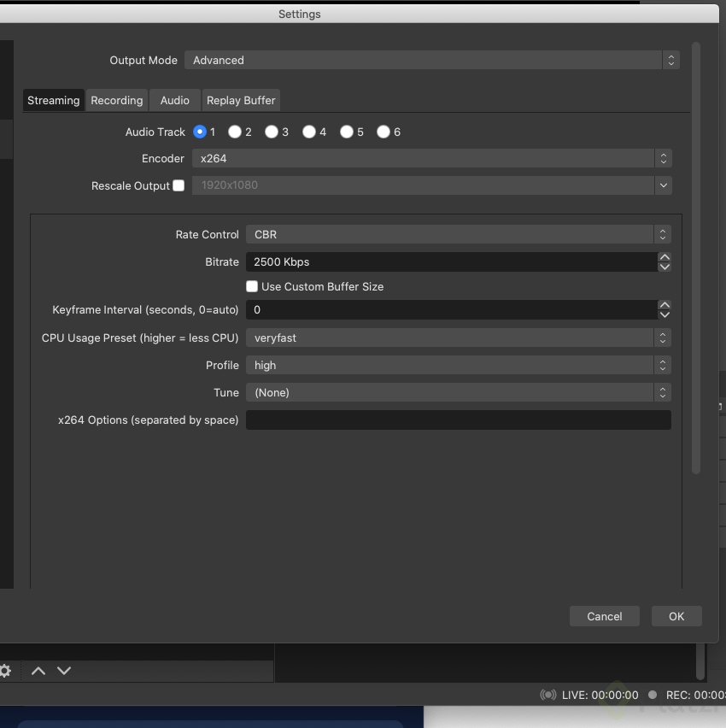Increase Bitrate with the up stepper arrow
The height and width of the screenshot is (728, 726).
pyautogui.click(x=665, y=256)
